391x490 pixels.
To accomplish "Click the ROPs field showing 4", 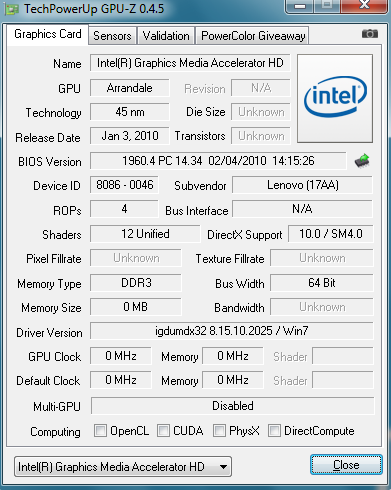I will pos(124,209).
